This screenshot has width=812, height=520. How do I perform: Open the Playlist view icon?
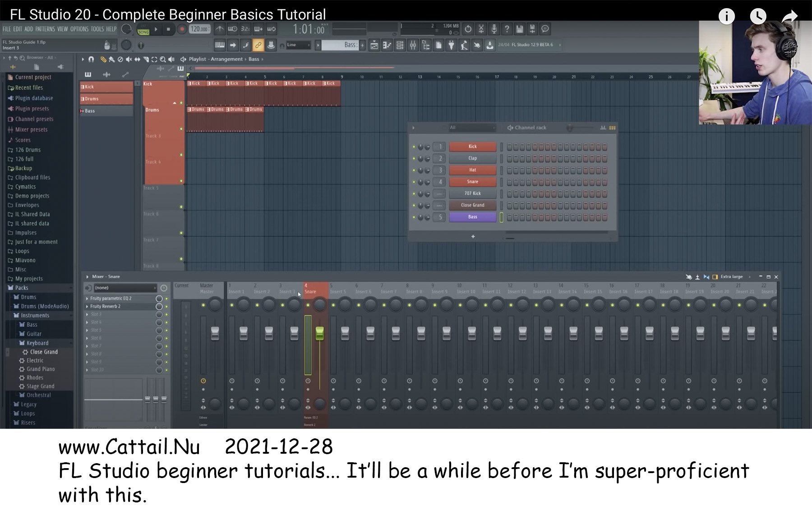pos(374,45)
